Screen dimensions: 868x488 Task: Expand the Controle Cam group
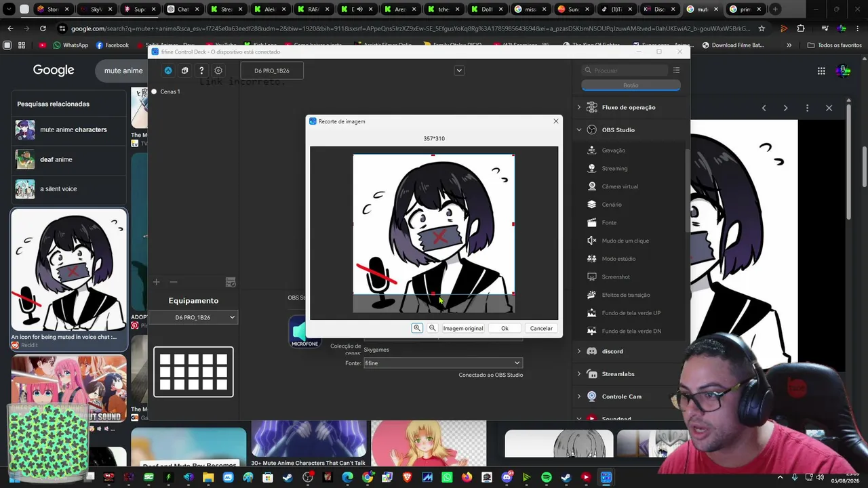click(x=578, y=396)
